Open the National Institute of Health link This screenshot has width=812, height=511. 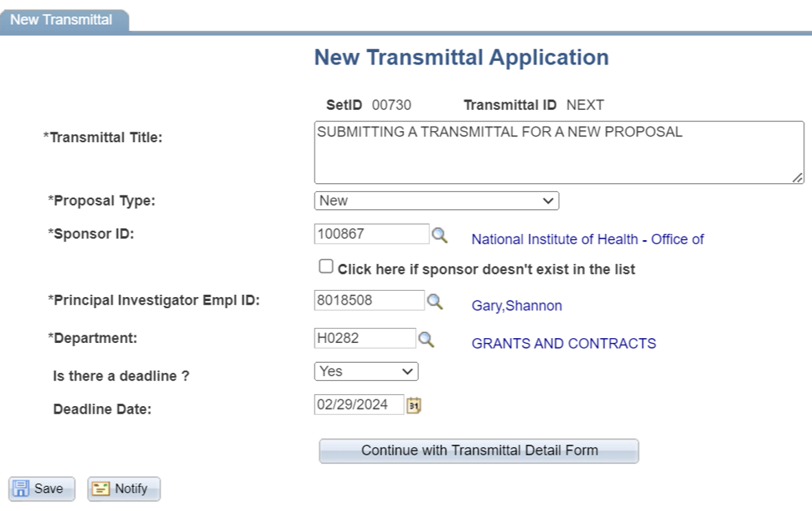(588, 239)
